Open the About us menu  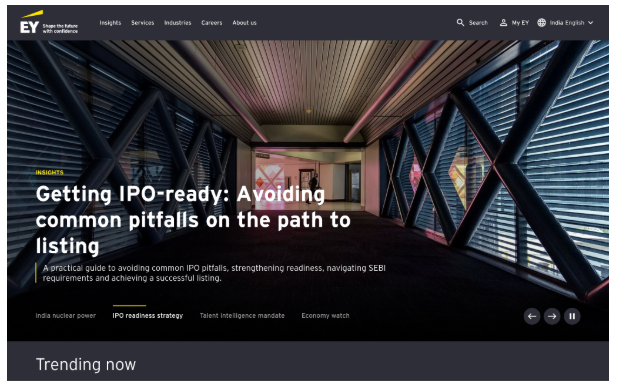[x=244, y=23]
